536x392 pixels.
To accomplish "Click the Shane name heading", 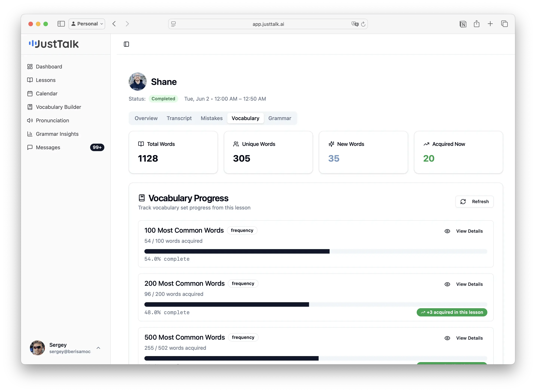I will (164, 82).
